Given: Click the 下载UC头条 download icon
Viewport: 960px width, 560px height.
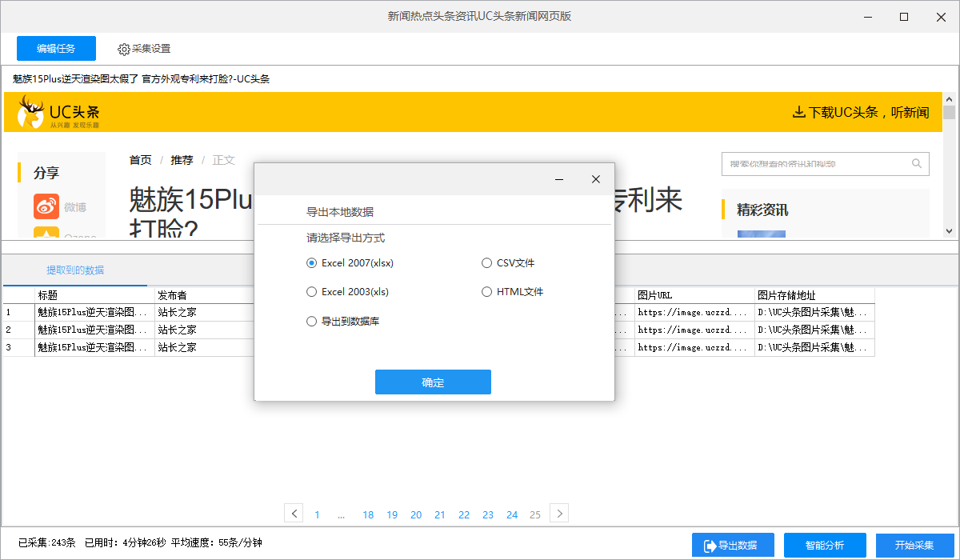Looking at the screenshot, I should (x=798, y=112).
